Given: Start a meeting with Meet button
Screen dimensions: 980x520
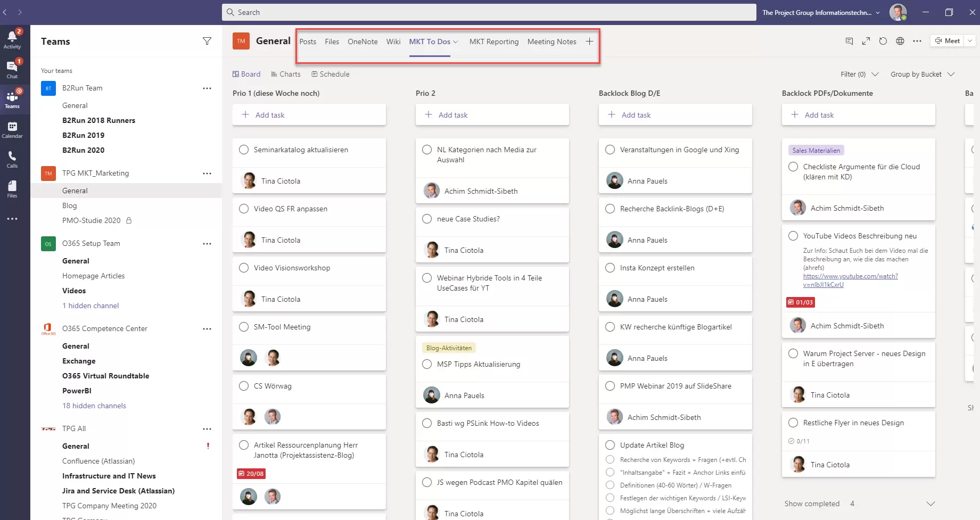Looking at the screenshot, I should (948, 41).
